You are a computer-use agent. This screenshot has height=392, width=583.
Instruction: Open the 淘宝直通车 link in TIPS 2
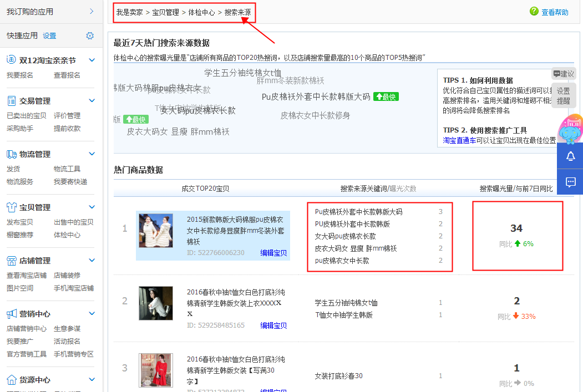(x=459, y=140)
